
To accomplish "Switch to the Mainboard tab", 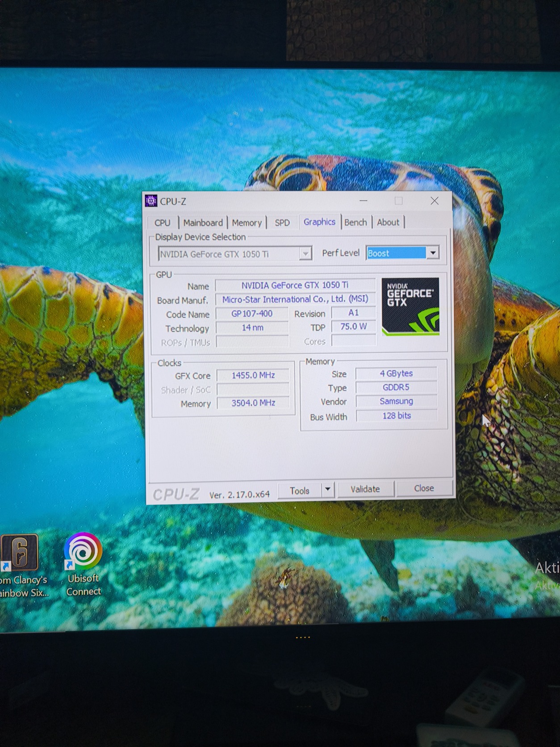I will [x=203, y=222].
